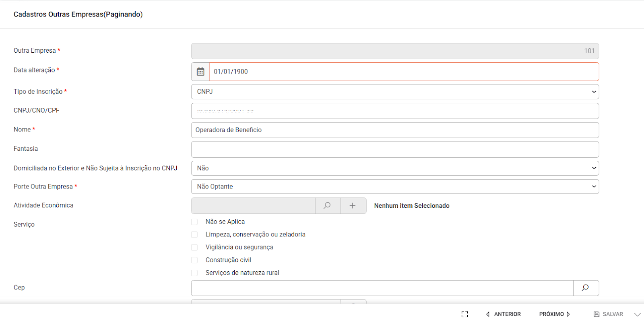Viewport: 644px width, 322px height.
Task: Expand the chevron beside SALVAR
Action: [638, 314]
